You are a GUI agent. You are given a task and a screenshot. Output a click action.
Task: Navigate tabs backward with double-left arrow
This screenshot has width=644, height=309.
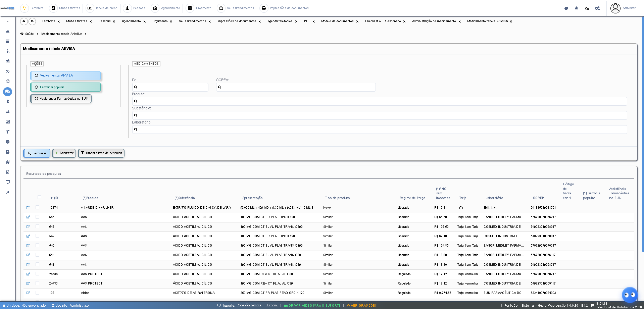(x=24, y=21)
